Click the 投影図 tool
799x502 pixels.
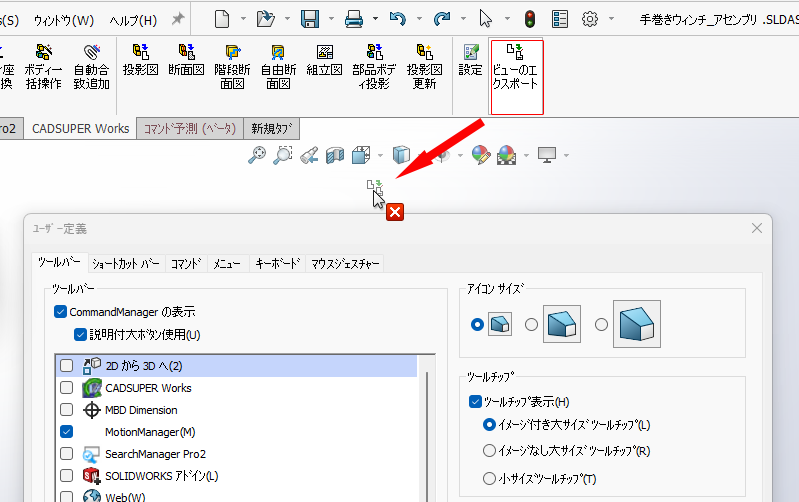coord(140,60)
